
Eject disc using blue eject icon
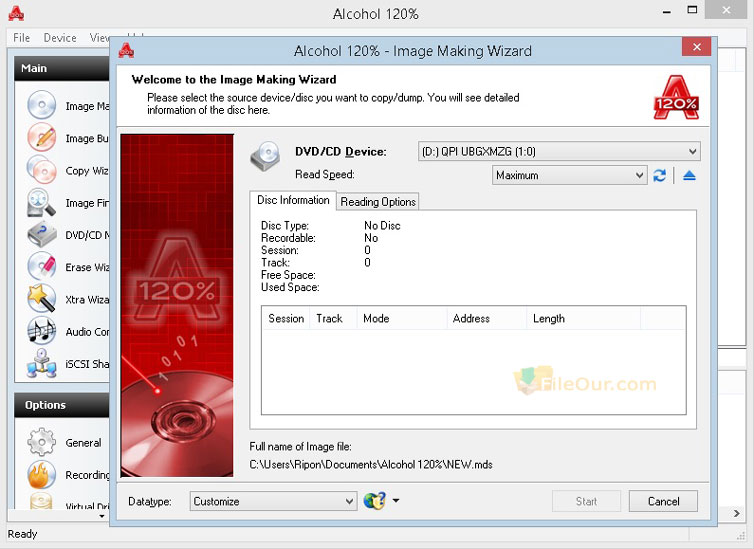(x=689, y=175)
